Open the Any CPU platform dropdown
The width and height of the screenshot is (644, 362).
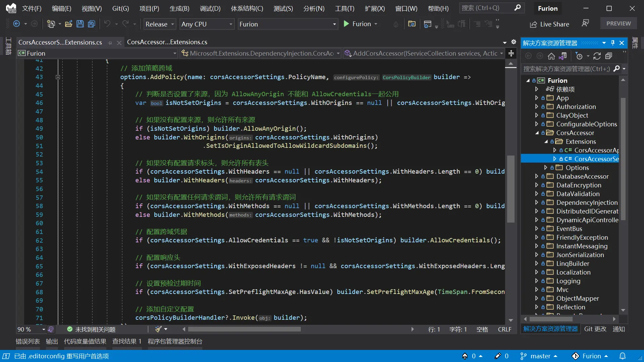tap(207, 24)
